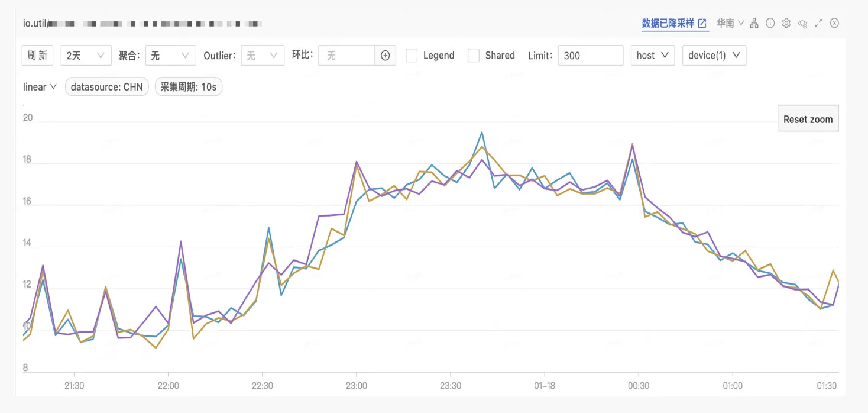Expand chart to fullscreen with arrows icon

[x=818, y=23]
